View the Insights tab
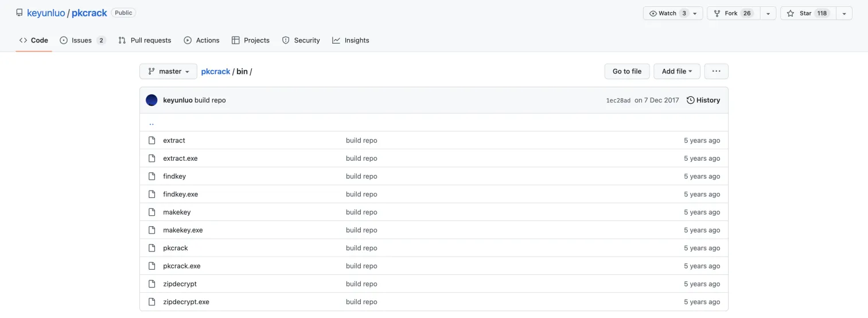 (x=351, y=40)
